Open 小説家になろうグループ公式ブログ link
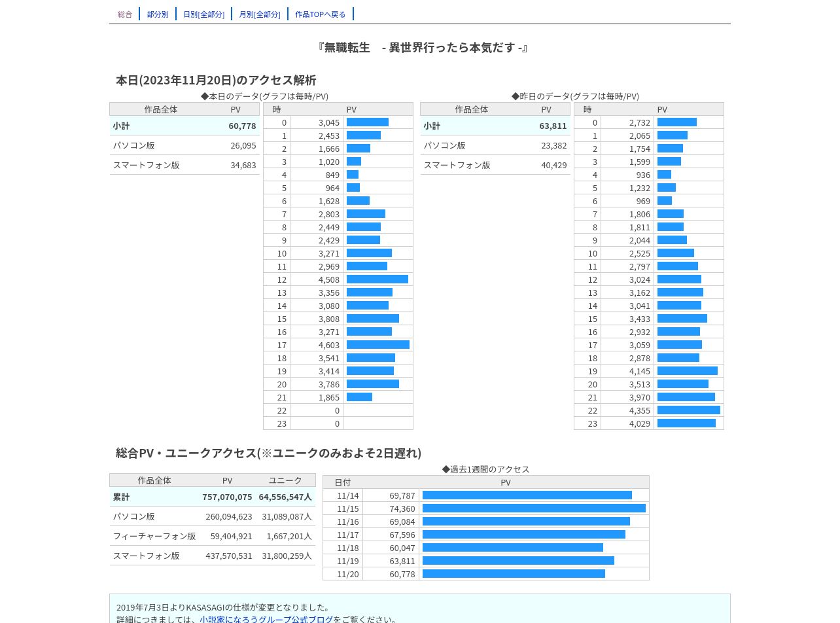The width and height of the screenshot is (840, 623). [266, 619]
